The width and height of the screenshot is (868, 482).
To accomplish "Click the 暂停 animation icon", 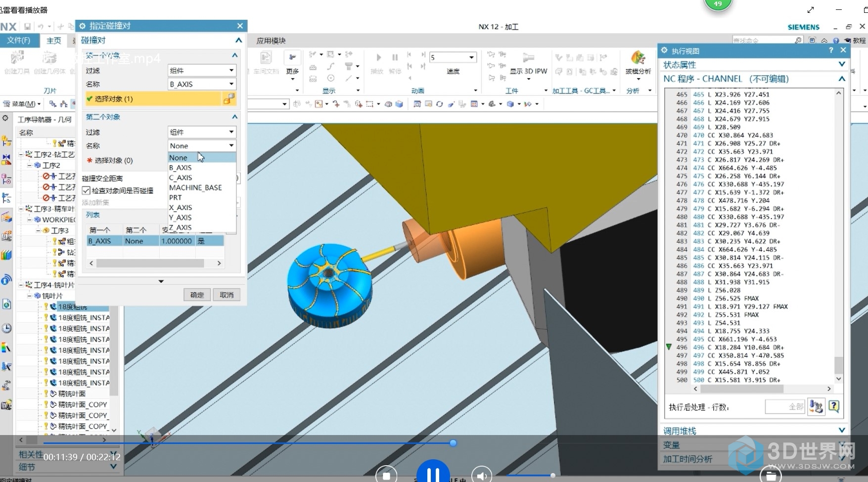I will [x=395, y=57].
